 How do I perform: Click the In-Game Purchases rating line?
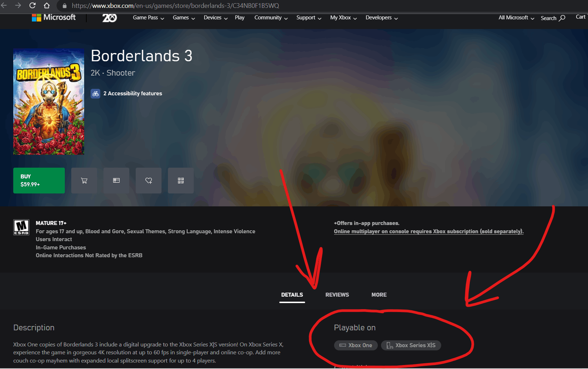pyautogui.click(x=61, y=248)
